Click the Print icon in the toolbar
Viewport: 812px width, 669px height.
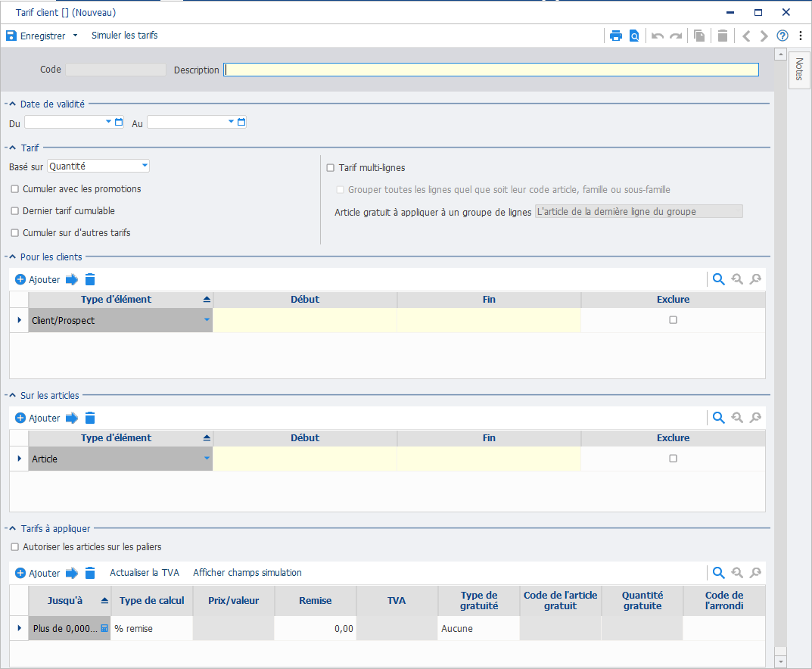[x=616, y=35]
